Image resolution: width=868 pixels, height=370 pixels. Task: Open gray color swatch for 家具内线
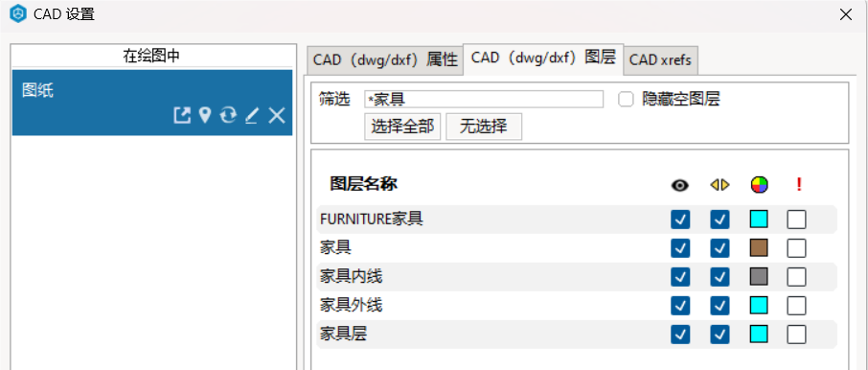tap(759, 276)
